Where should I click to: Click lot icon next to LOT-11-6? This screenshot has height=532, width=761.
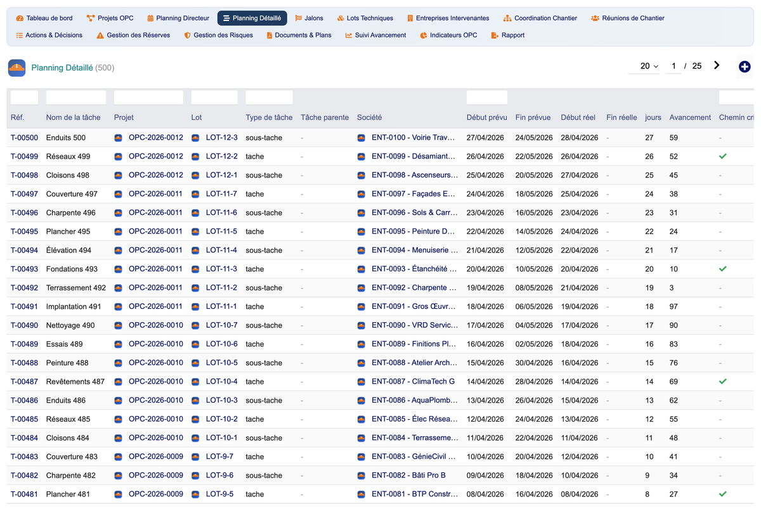pos(195,212)
